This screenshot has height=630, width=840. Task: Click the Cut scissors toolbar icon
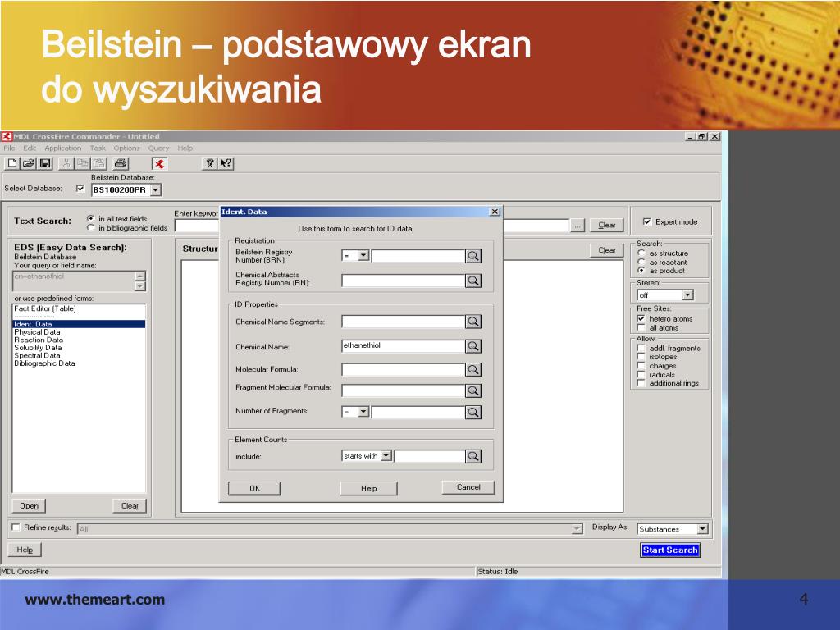[66, 163]
